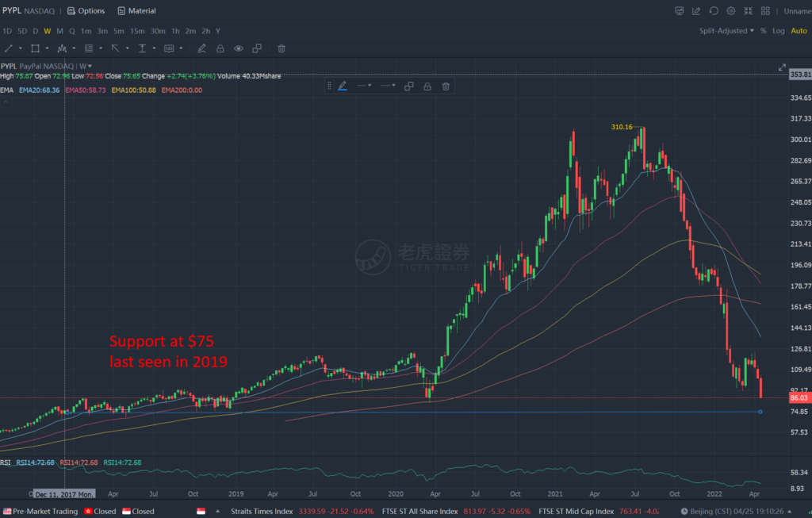Click the Straits Times Index ticker
Viewport: 812px width, 518px height.
(x=302, y=512)
